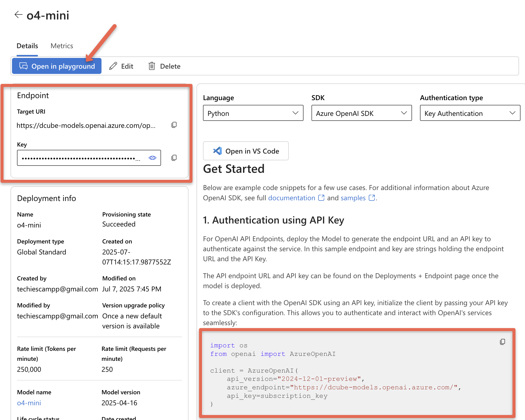Open the o4-mini model name link
The width and height of the screenshot is (525, 420).
tap(29, 403)
